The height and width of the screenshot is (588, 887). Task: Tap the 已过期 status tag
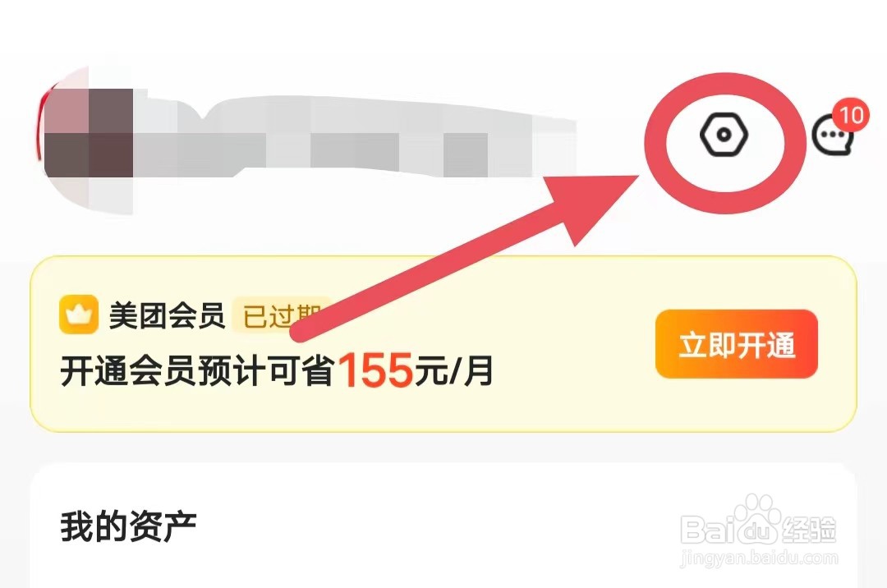[x=281, y=315]
